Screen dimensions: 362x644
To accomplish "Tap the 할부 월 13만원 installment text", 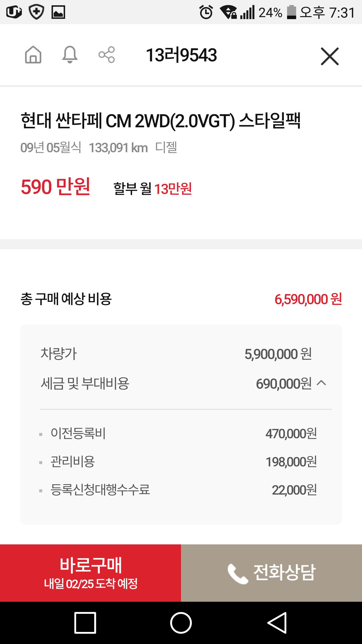I will pyautogui.click(x=153, y=189).
